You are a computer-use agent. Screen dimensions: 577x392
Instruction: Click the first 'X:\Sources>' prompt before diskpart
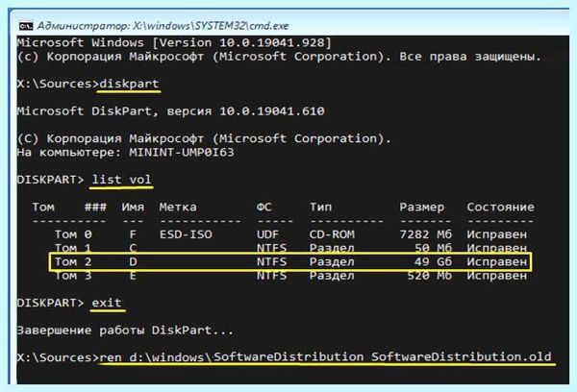click(58, 84)
